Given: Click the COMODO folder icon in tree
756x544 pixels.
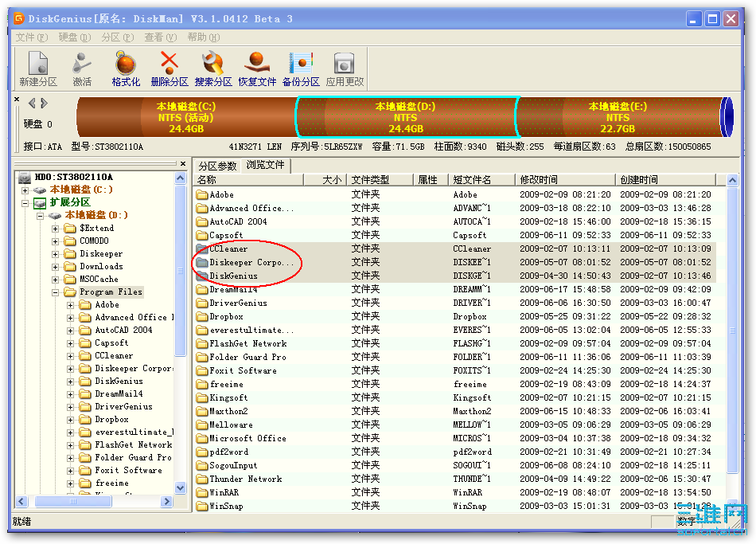Looking at the screenshot, I should 70,241.
